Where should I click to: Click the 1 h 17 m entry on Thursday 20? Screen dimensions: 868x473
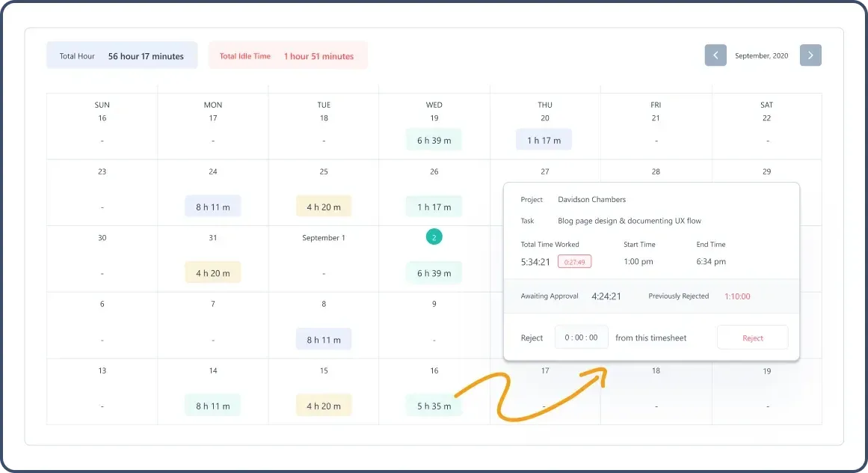[544, 139]
